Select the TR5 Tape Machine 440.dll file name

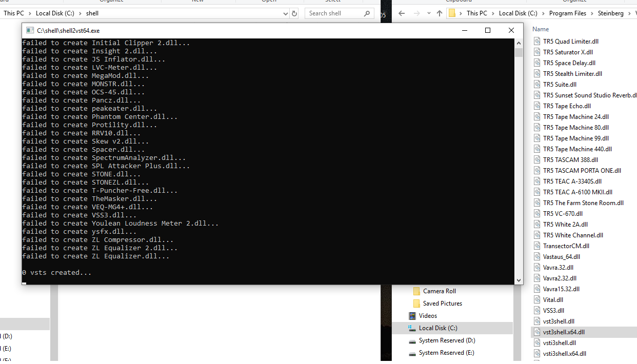578,149
